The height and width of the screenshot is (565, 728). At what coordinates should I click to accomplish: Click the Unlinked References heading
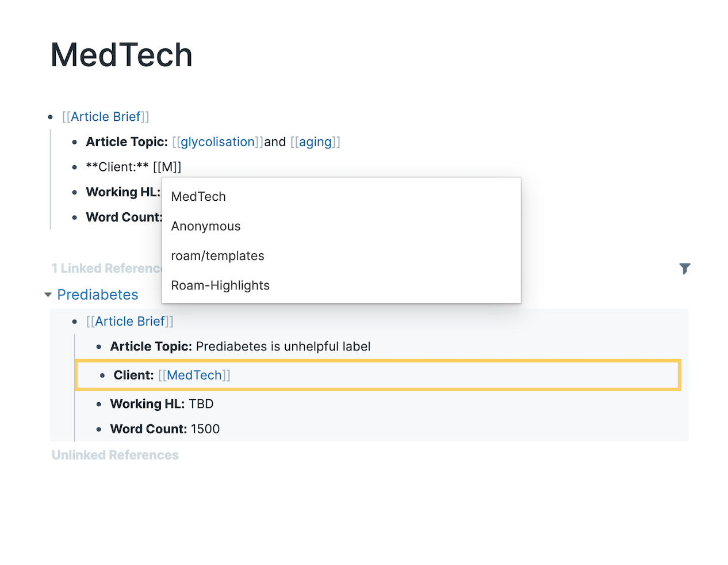pos(115,455)
